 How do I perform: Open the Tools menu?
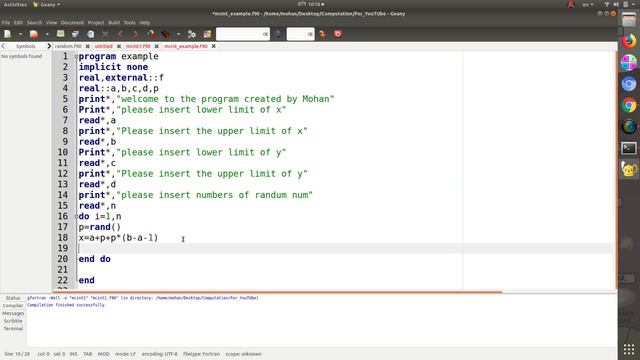click(129, 23)
